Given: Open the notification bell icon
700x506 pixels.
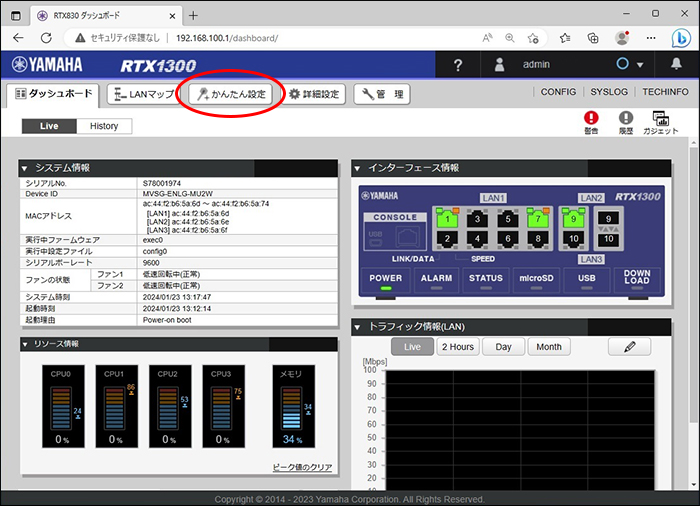Looking at the screenshot, I should pyautogui.click(x=676, y=64).
